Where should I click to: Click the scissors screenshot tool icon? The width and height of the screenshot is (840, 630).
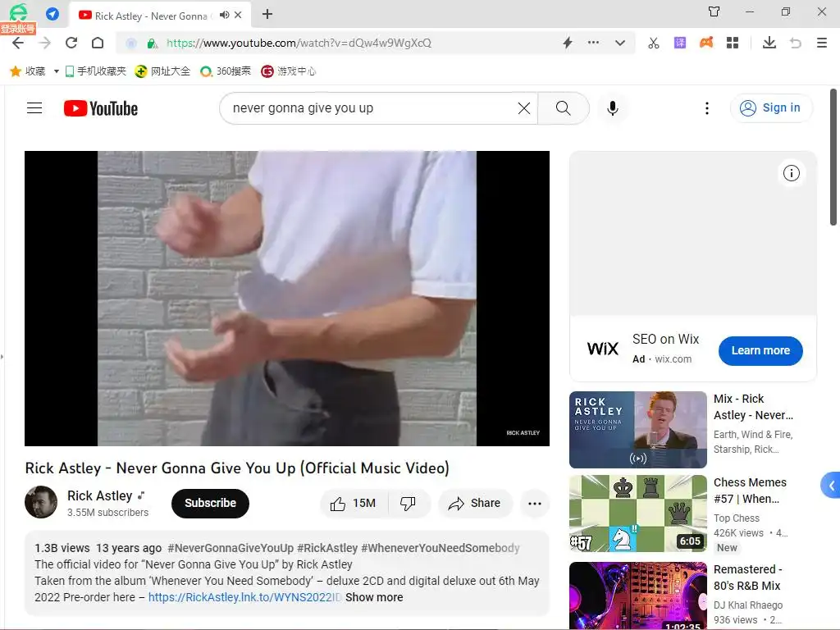(654, 43)
